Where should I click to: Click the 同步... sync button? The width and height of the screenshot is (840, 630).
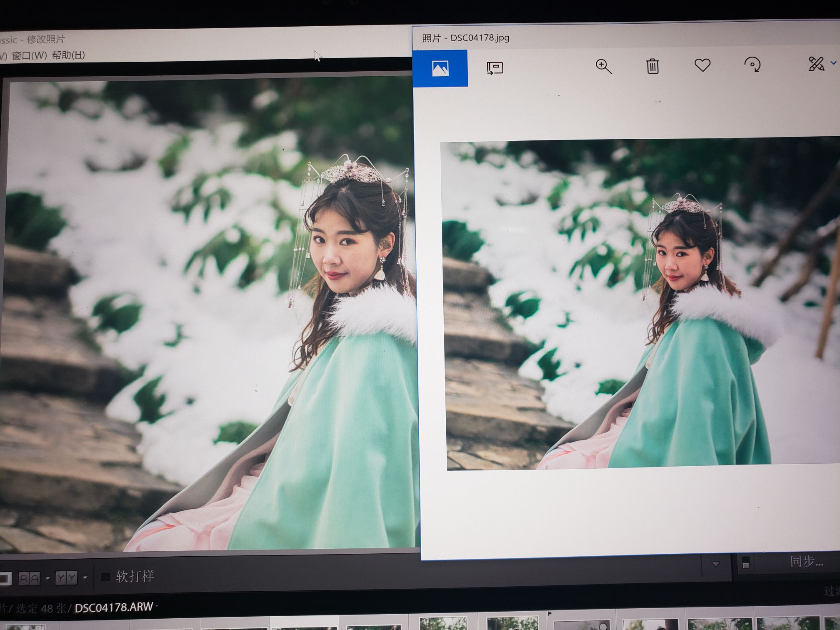tap(806, 561)
